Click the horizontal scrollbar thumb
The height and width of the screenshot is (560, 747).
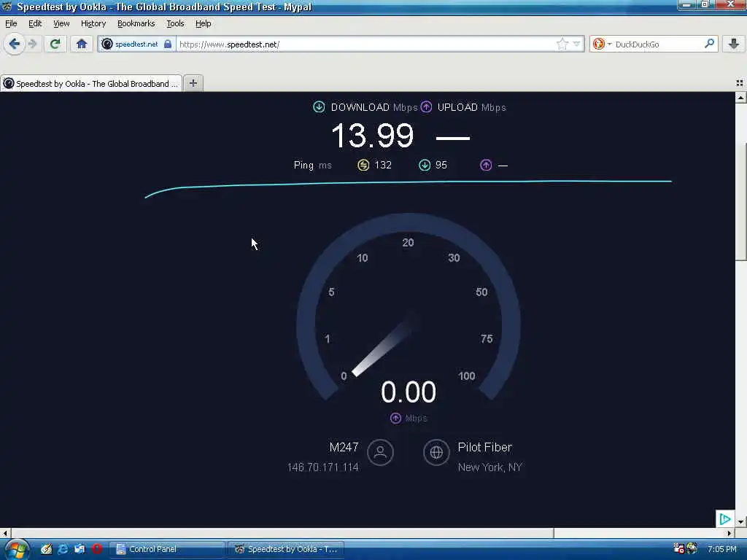tap(282, 532)
